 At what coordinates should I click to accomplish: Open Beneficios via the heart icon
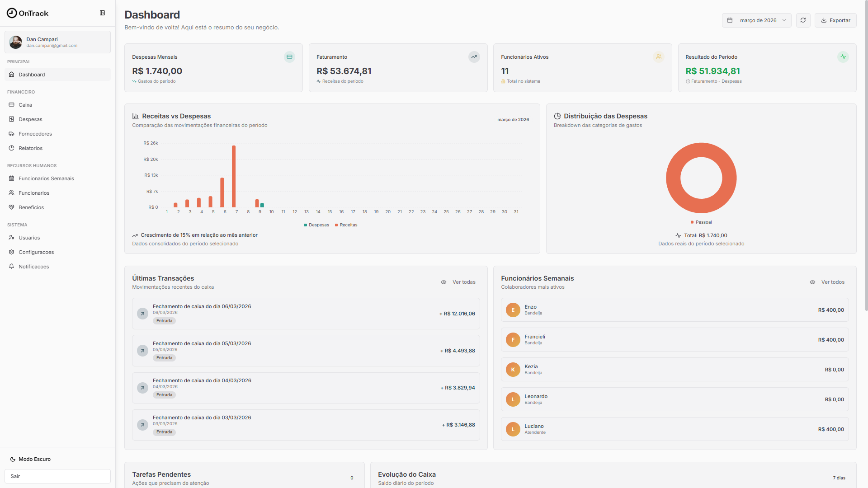(x=12, y=207)
